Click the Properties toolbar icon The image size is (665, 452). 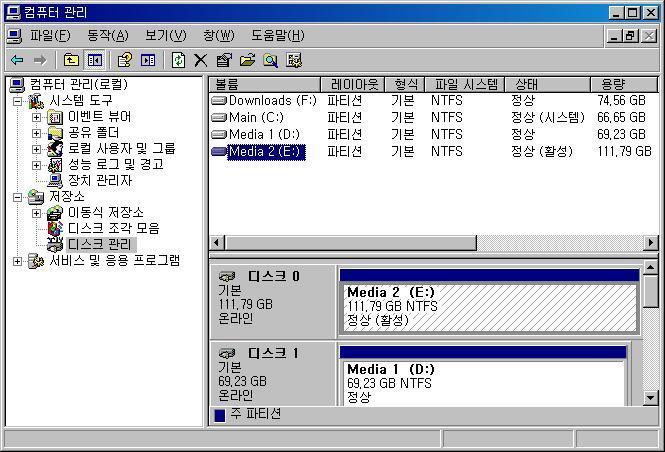click(224, 60)
